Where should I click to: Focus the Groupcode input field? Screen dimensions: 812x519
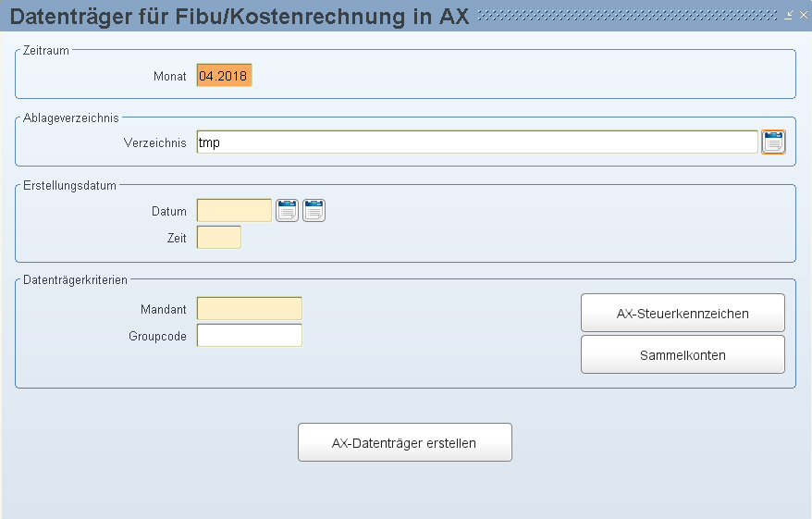(249, 336)
